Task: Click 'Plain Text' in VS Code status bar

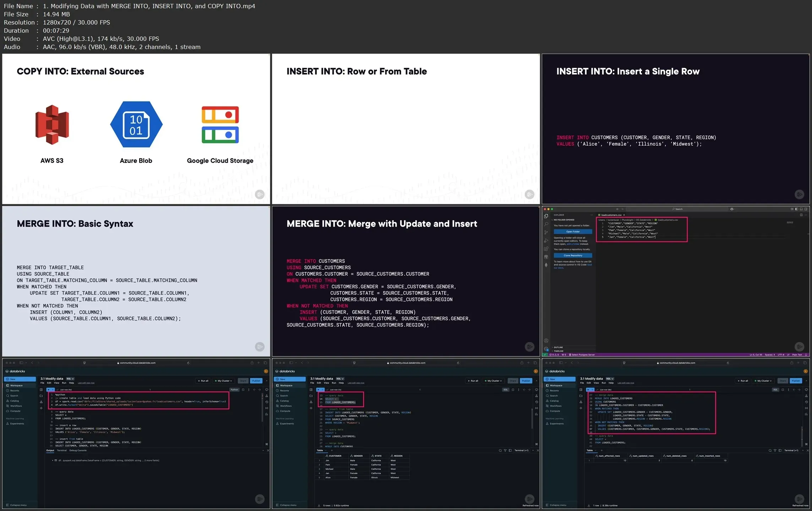Action: tap(797, 355)
